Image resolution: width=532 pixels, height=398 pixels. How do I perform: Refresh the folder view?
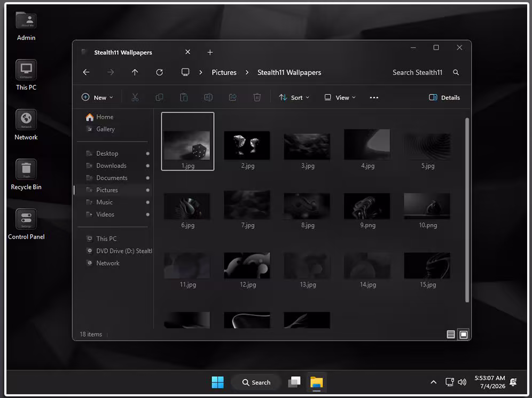coord(160,72)
